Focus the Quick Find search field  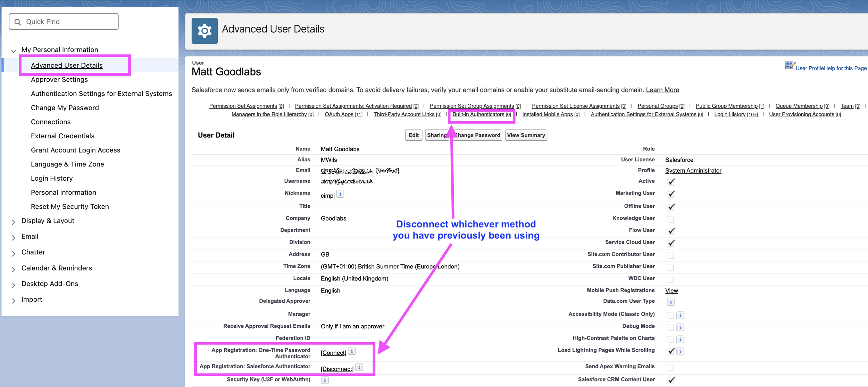coord(64,21)
